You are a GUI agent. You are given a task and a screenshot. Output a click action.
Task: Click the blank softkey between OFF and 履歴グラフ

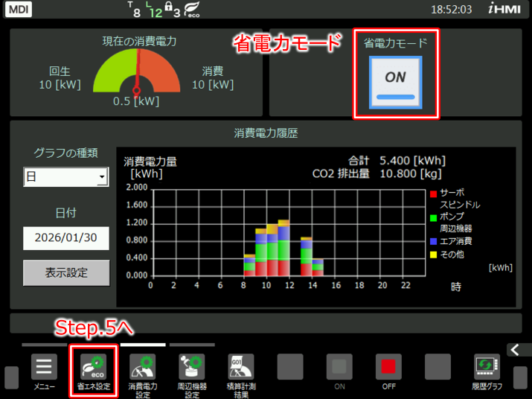(438, 367)
